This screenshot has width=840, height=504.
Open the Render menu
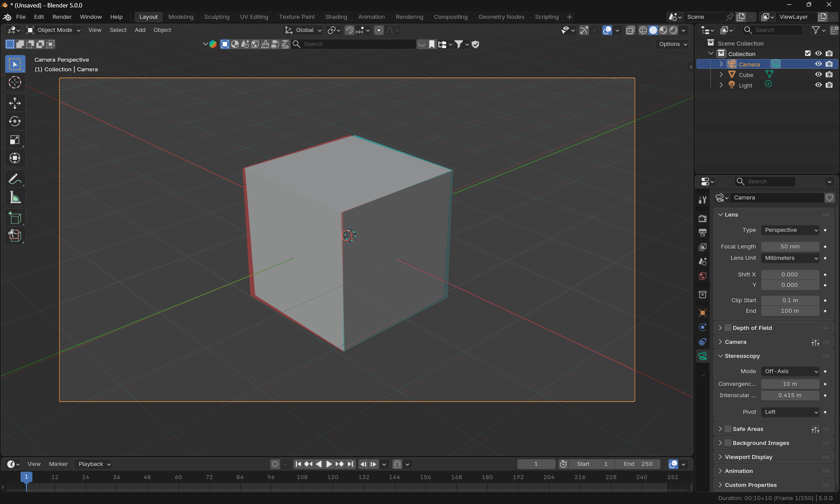click(62, 17)
